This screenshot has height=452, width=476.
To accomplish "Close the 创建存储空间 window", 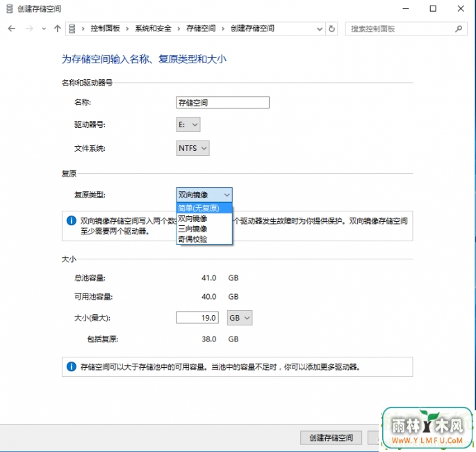I will pyautogui.click(x=461, y=9).
